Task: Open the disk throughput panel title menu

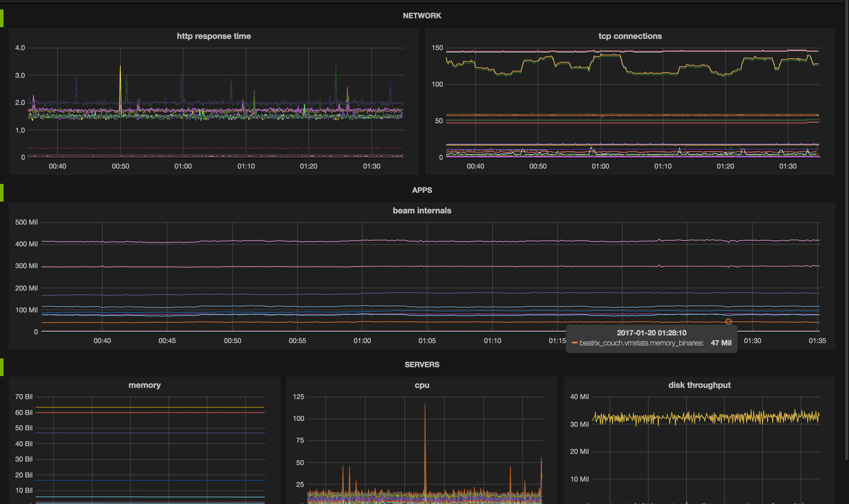Action: click(699, 385)
